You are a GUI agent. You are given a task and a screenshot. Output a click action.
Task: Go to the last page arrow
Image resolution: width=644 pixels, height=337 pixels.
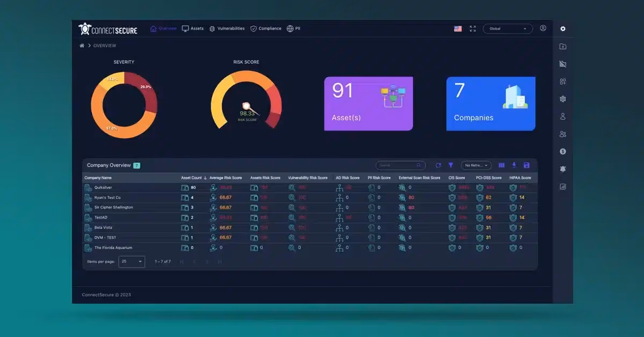(x=219, y=261)
